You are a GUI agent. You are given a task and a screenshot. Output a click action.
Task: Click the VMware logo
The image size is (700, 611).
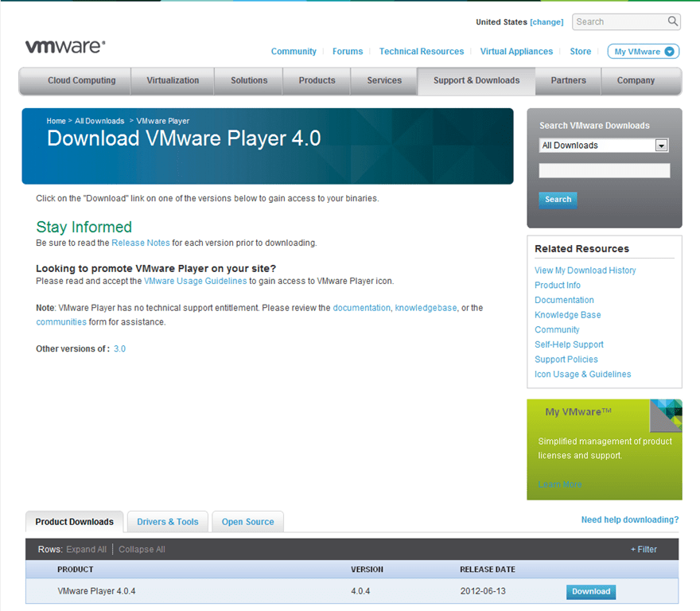[x=65, y=46]
